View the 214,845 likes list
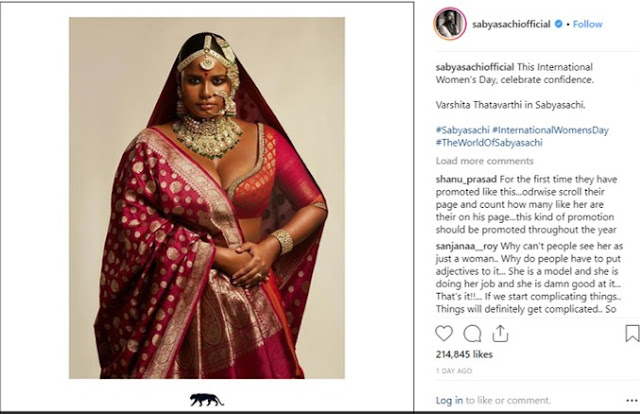Screen dimensions: 640x414 pyautogui.click(x=463, y=356)
